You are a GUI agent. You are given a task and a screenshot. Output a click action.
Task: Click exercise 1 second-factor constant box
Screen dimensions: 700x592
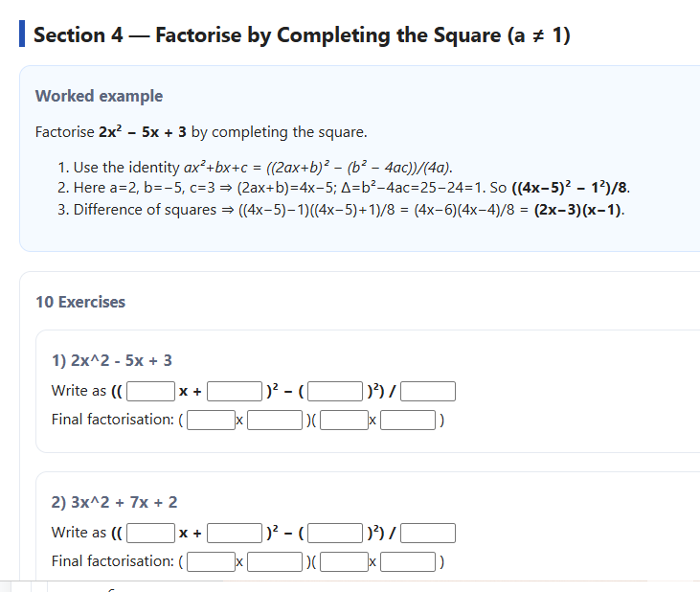tap(409, 420)
